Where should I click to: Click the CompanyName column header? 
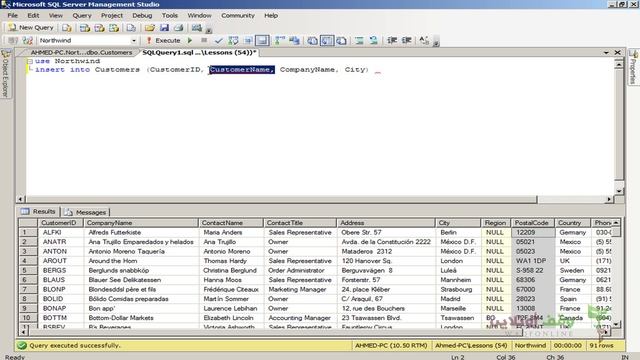pyautogui.click(x=141, y=223)
